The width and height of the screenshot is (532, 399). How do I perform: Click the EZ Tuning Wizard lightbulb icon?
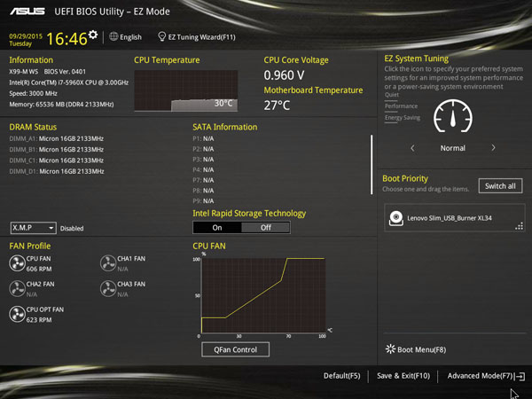click(x=162, y=36)
